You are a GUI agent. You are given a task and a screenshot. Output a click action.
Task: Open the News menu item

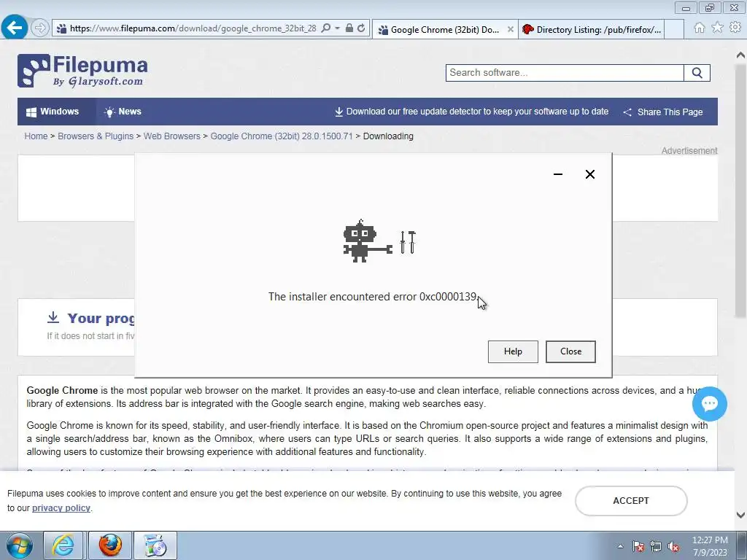[123, 112]
